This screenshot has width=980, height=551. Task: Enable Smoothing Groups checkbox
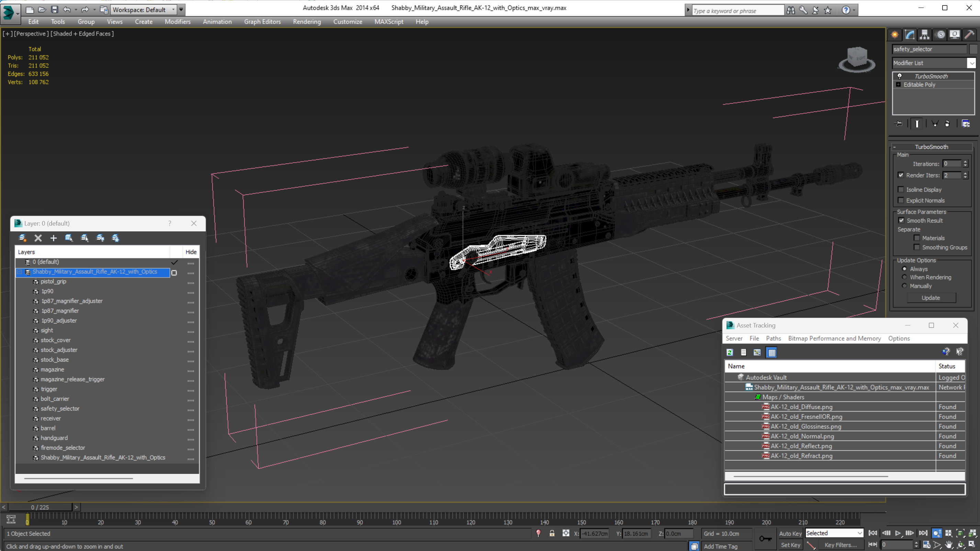click(x=917, y=247)
